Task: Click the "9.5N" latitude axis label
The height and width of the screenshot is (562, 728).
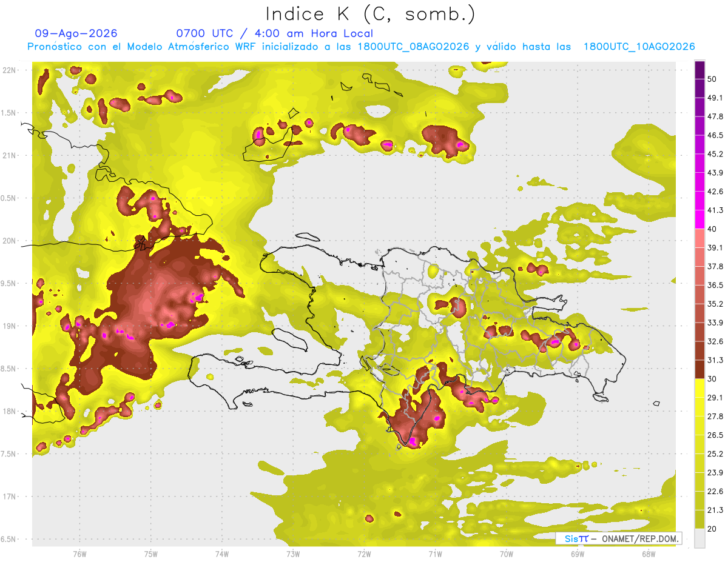Action: 7,283
